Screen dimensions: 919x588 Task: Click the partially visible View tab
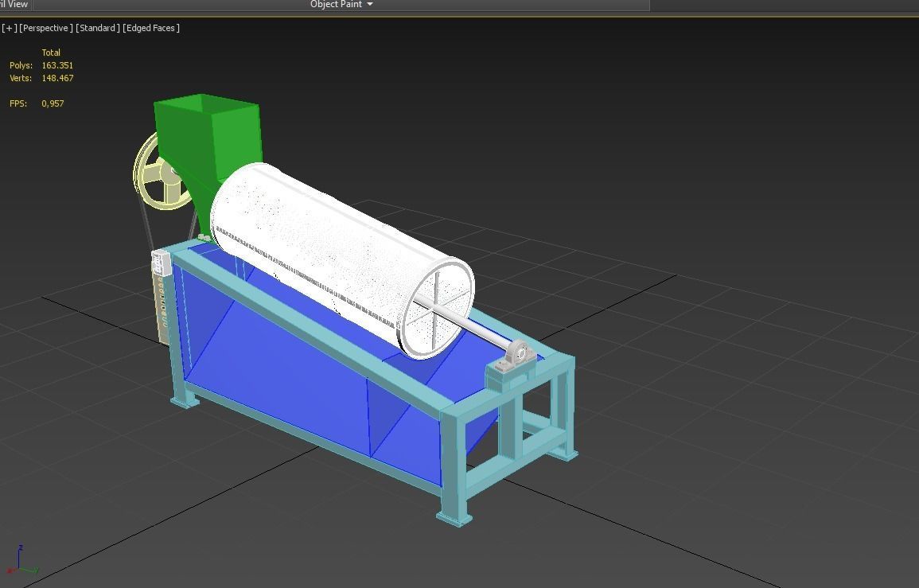[14, 4]
